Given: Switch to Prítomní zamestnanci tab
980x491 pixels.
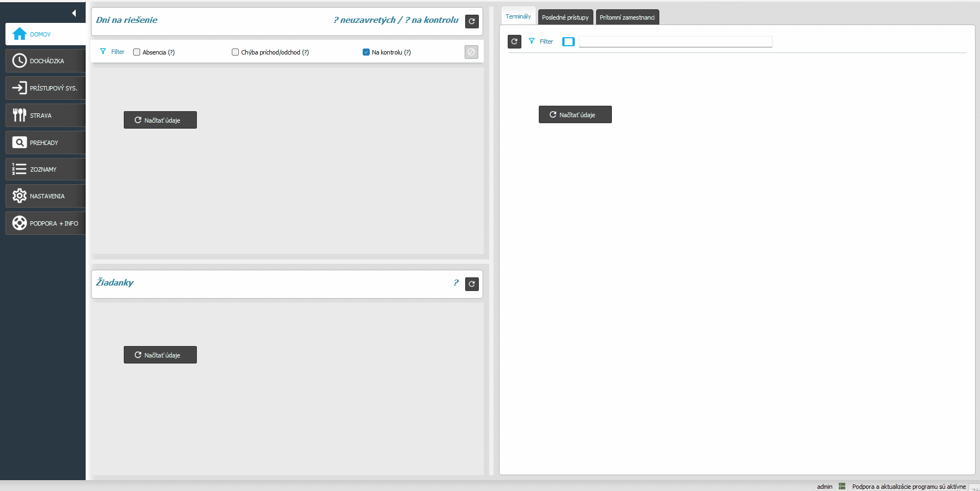Looking at the screenshot, I should coord(627,17).
